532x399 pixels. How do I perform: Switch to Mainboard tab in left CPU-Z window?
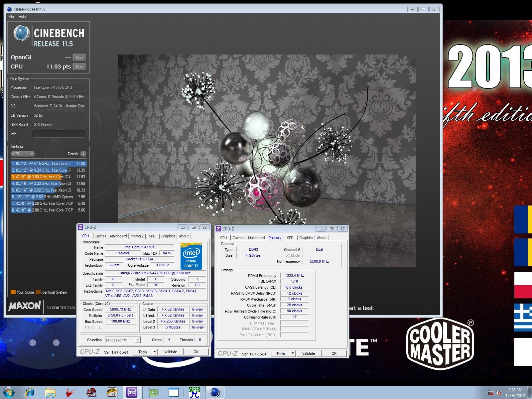pos(118,236)
